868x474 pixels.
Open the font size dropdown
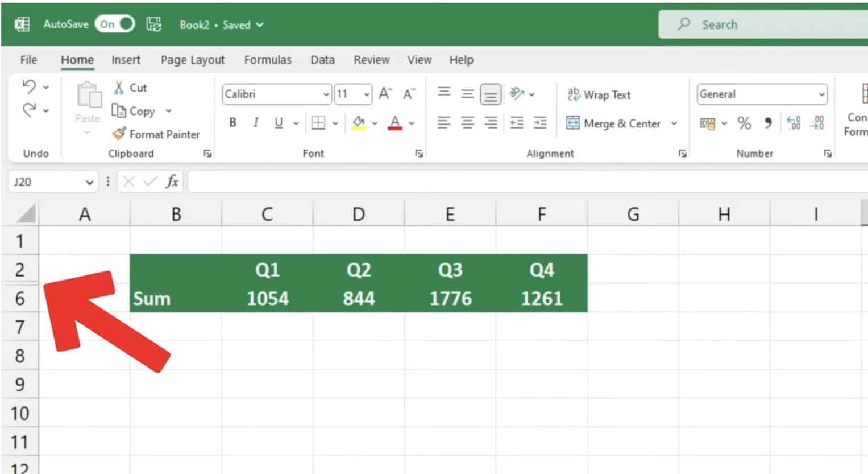pos(367,94)
